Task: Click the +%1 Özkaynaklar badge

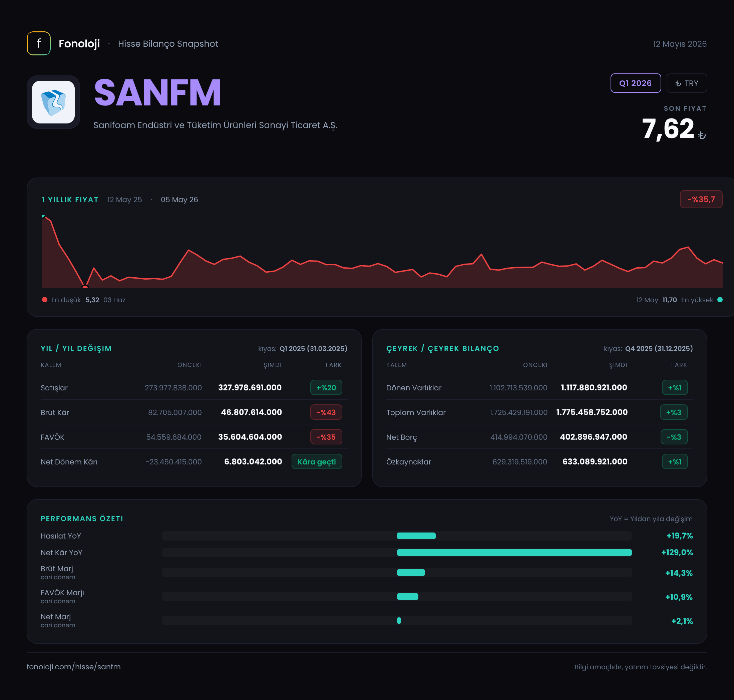Action: click(x=675, y=461)
